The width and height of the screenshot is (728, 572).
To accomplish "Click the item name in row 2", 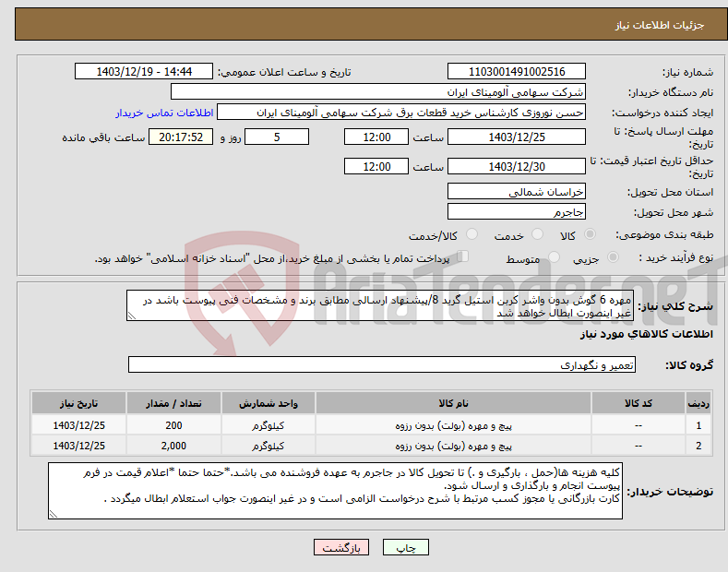I will (x=453, y=447).
